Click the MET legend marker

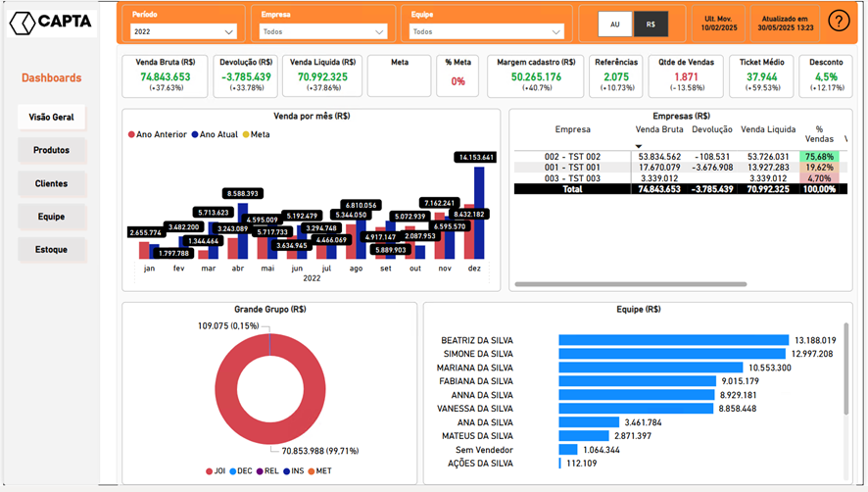pos(312,471)
